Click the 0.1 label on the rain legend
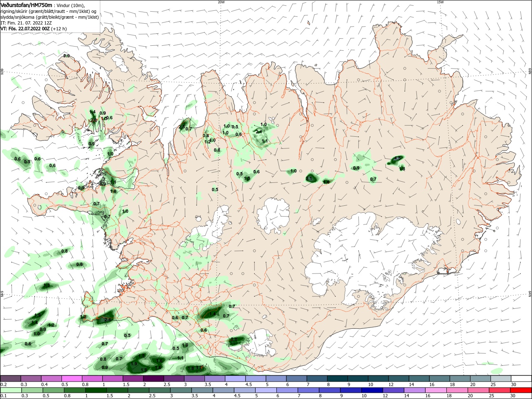 3,396
